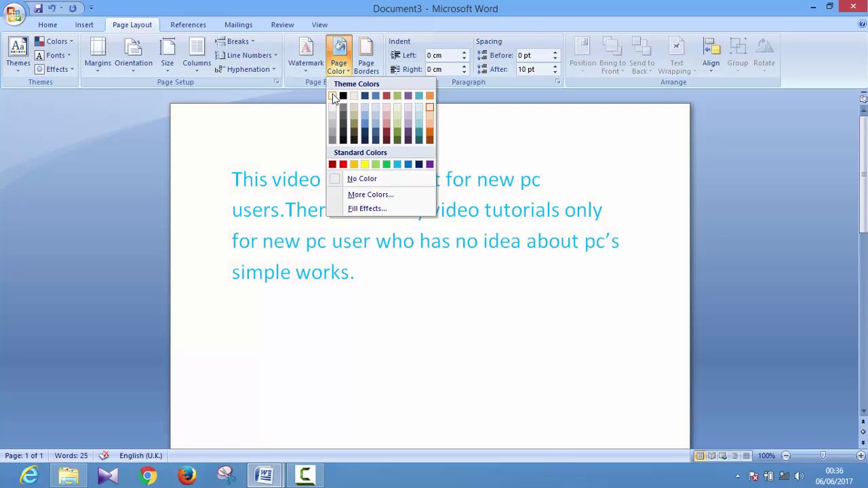This screenshot has height=488, width=868.
Task: Increase Spacing Before using up arrow
Action: pyautogui.click(x=555, y=53)
